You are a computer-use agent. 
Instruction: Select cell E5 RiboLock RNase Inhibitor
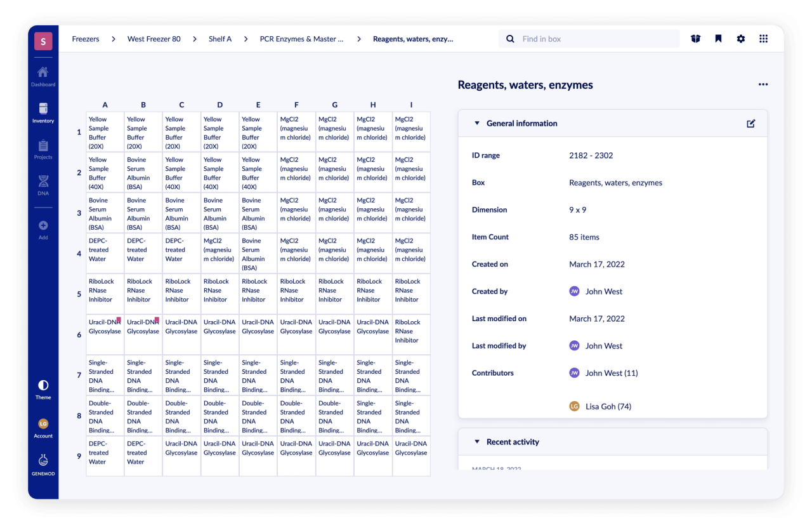258,294
